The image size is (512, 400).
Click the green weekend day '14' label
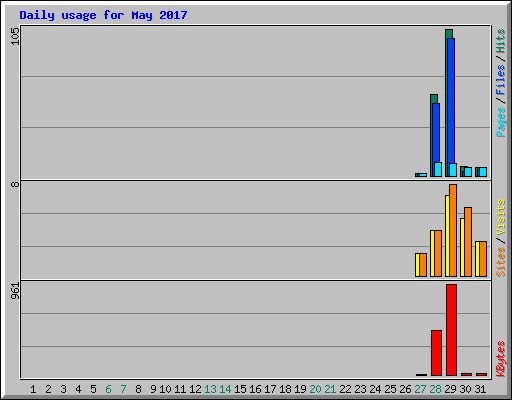click(225, 389)
